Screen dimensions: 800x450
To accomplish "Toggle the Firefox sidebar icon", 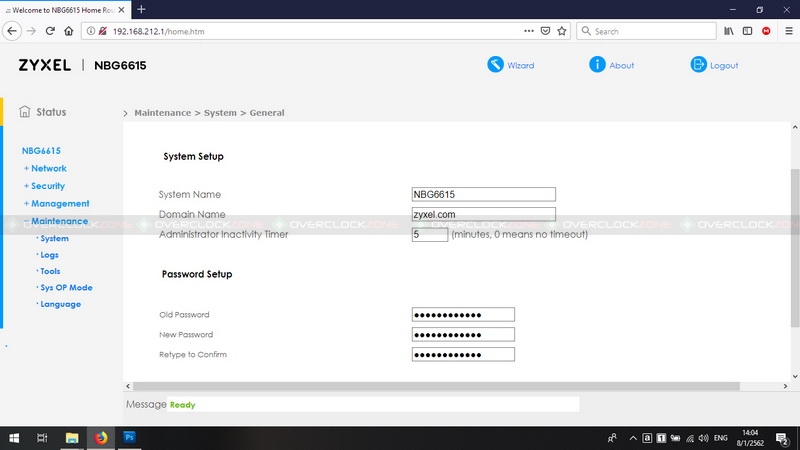I will [x=747, y=31].
